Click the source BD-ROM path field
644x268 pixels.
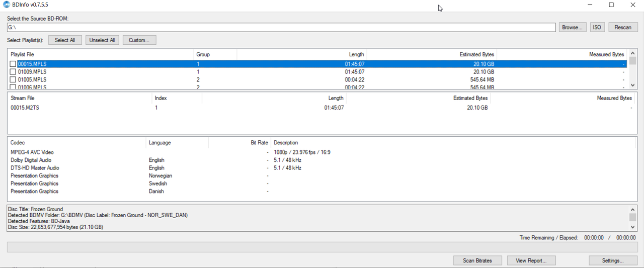tap(281, 27)
